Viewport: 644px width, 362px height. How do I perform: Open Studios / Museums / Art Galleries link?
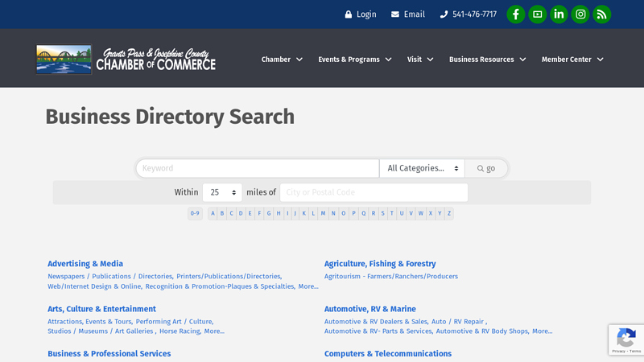click(x=100, y=331)
